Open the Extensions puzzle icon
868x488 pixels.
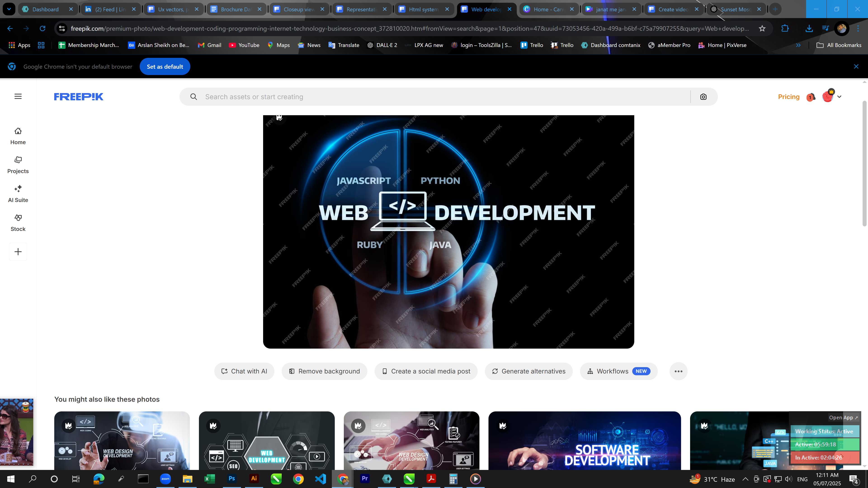pos(785,29)
